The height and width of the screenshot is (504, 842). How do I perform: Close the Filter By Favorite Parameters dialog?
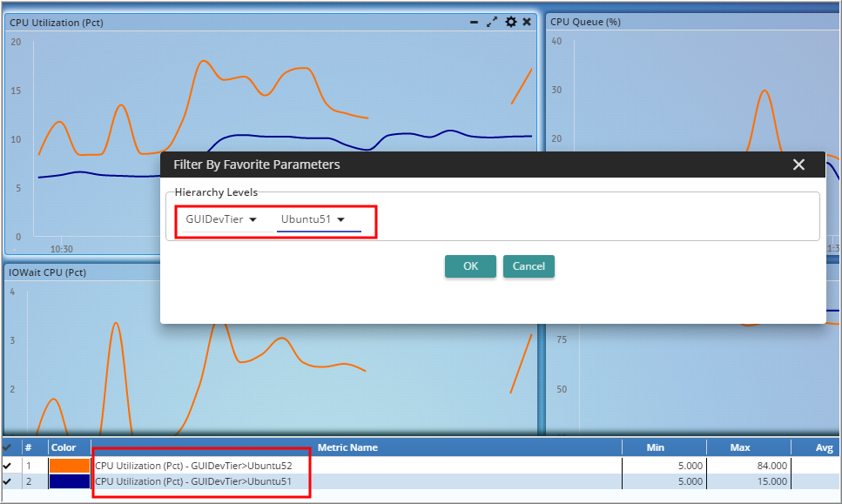pos(798,165)
